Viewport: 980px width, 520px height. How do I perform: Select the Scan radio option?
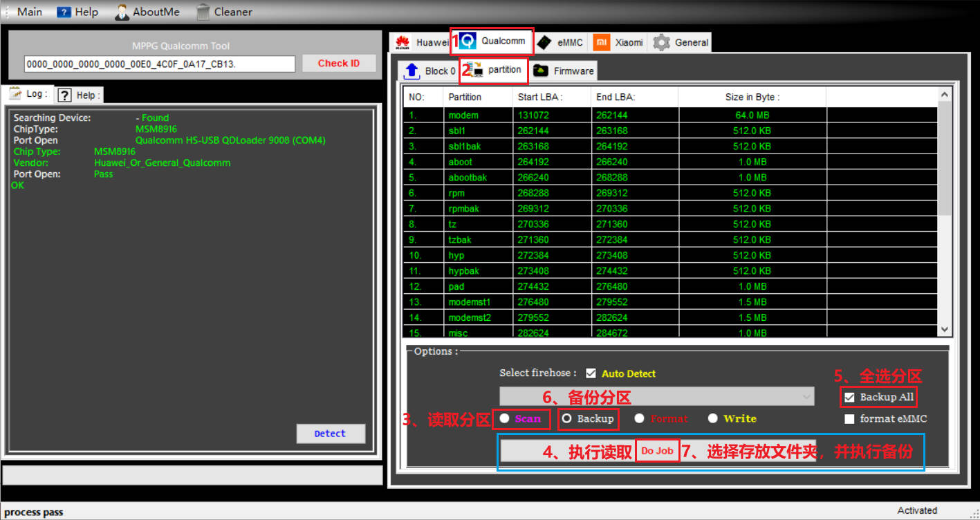click(x=505, y=418)
